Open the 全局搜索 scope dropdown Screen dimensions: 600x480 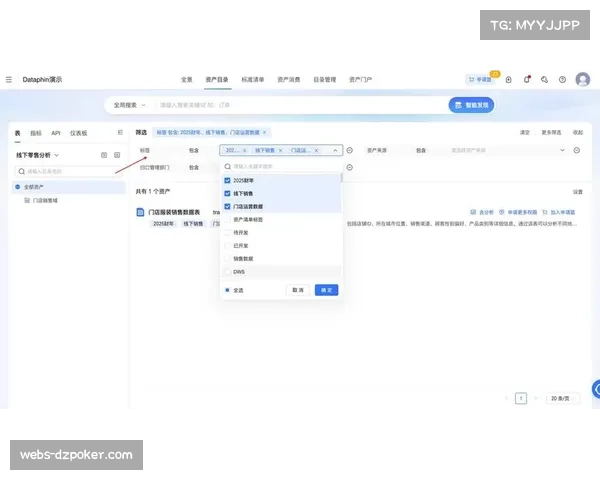pos(129,105)
